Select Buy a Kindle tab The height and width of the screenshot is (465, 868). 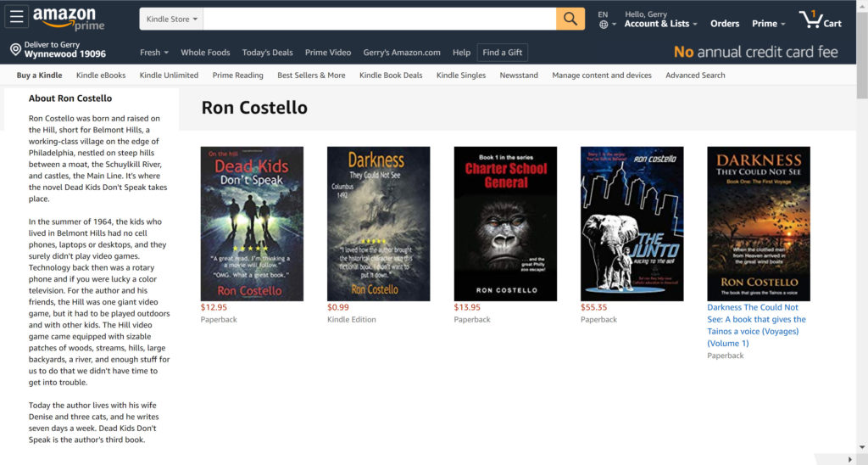[39, 76]
